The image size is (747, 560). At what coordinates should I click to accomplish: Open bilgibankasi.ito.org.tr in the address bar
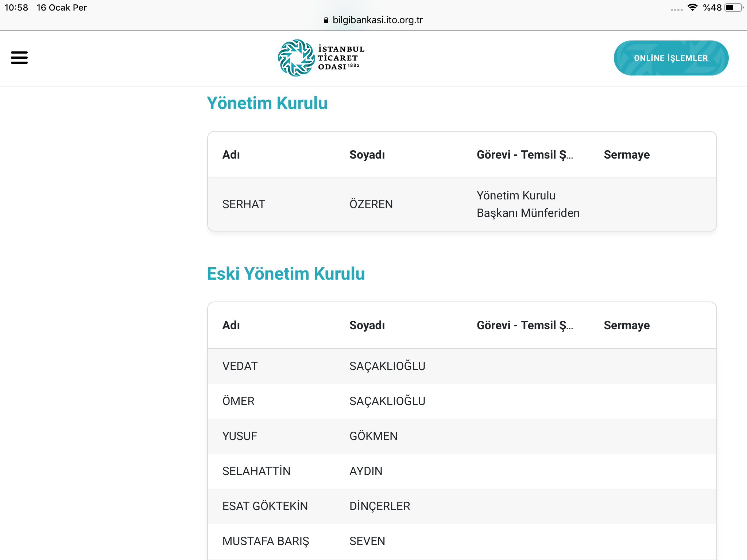click(378, 20)
